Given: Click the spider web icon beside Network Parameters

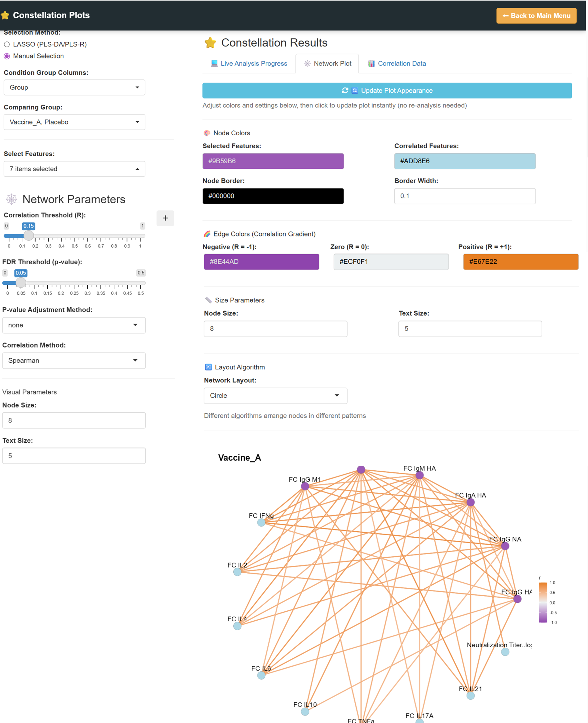Looking at the screenshot, I should pos(12,199).
